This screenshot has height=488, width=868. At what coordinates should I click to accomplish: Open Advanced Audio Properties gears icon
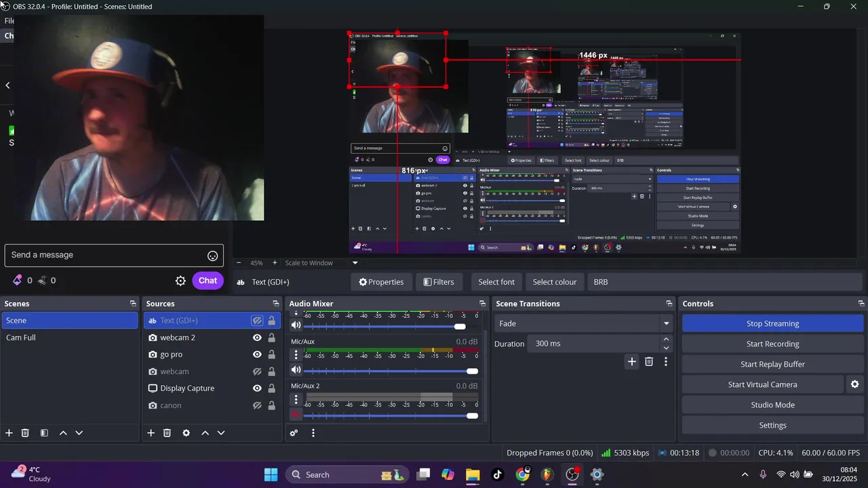pos(294,432)
